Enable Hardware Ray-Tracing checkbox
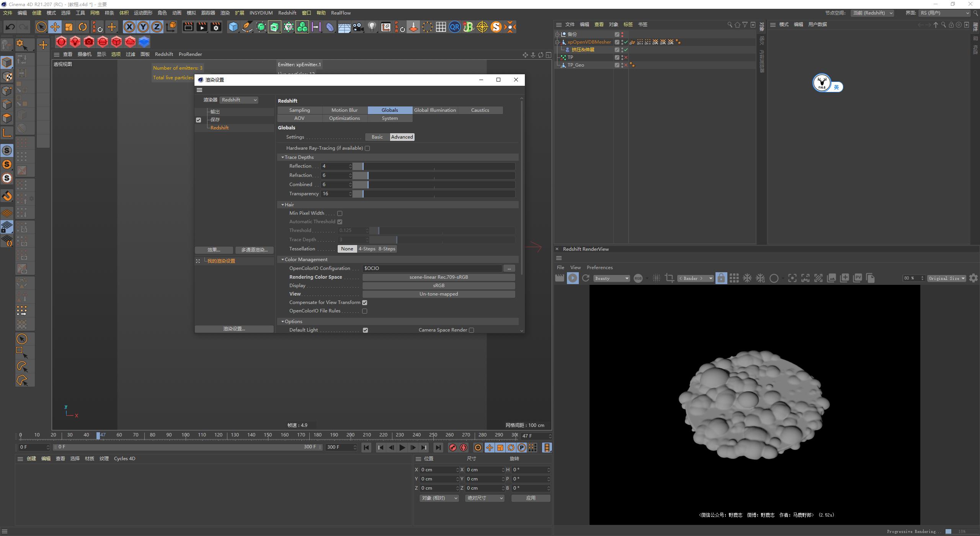Screen dimensions: 980x536 [x=367, y=148]
